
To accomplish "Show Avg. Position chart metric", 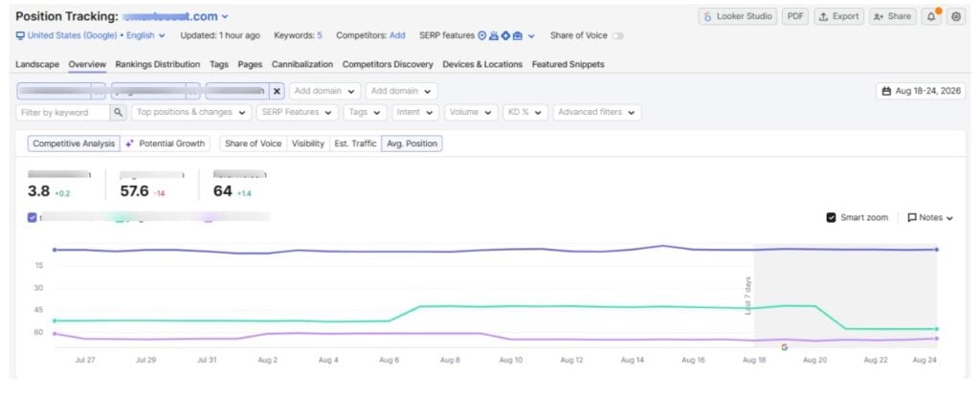I will tap(412, 144).
